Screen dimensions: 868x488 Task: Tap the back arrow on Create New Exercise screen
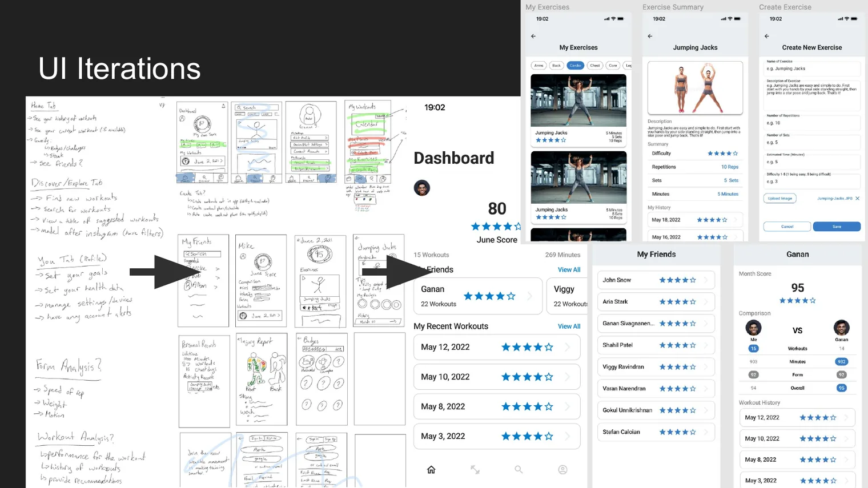coord(767,36)
